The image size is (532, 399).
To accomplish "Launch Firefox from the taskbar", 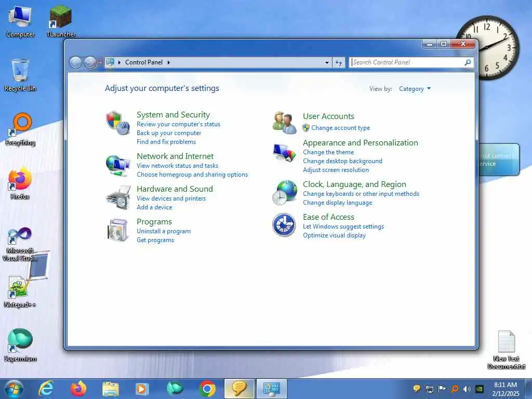I will click(x=78, y=389).
